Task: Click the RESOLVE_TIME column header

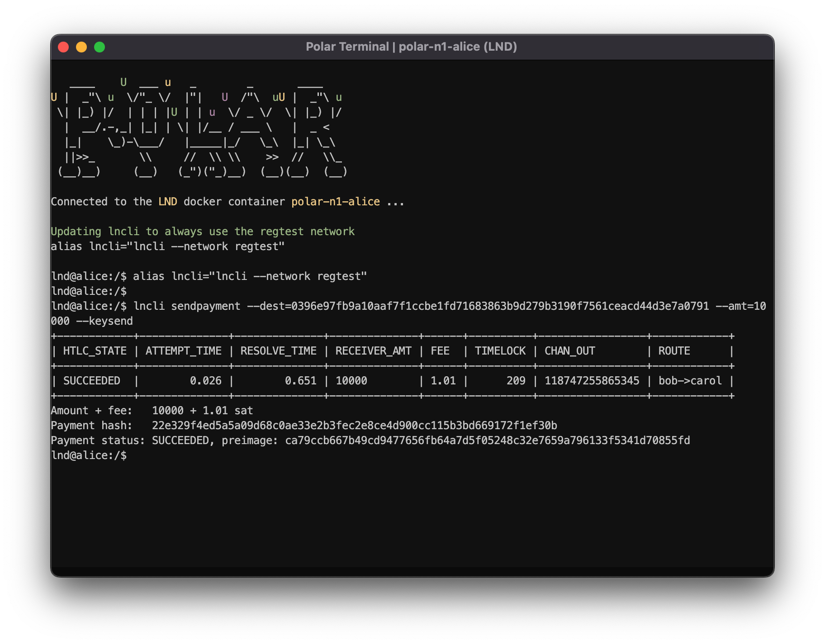Action: click(279, 351)
